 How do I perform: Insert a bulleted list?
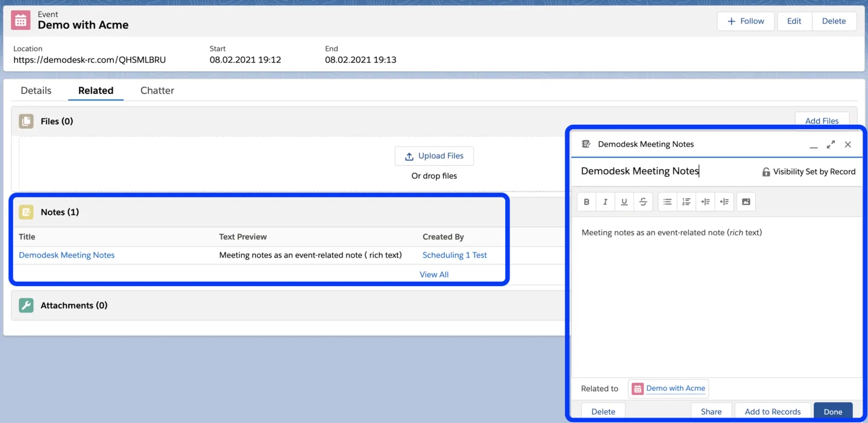coord(667,202)
